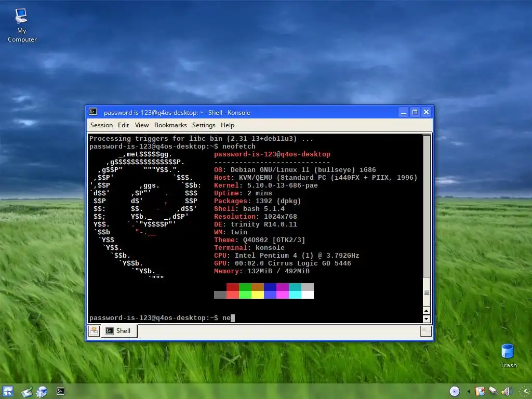
Task: Click the terminal scrollbar down arrow
Action: [x=427, y=318]
